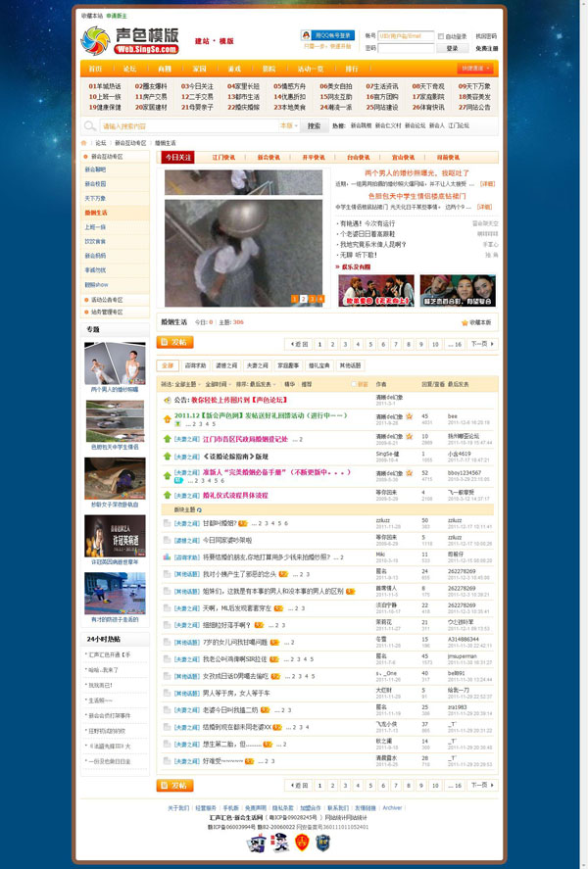
Task: Open the wedding photo thumbnail under 专题
Action: tap(115, 363)
